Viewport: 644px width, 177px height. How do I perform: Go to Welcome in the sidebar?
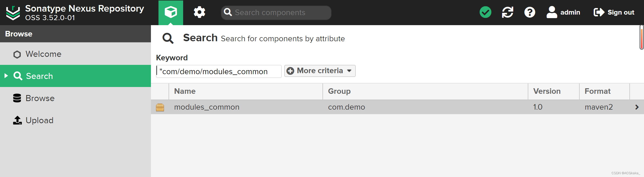point(43,54)
